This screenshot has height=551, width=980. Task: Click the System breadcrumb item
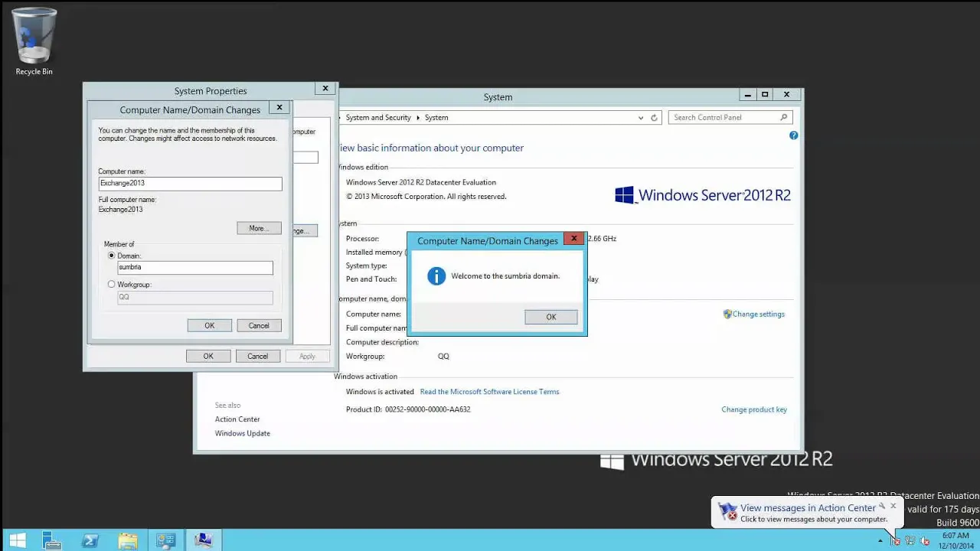436,118
